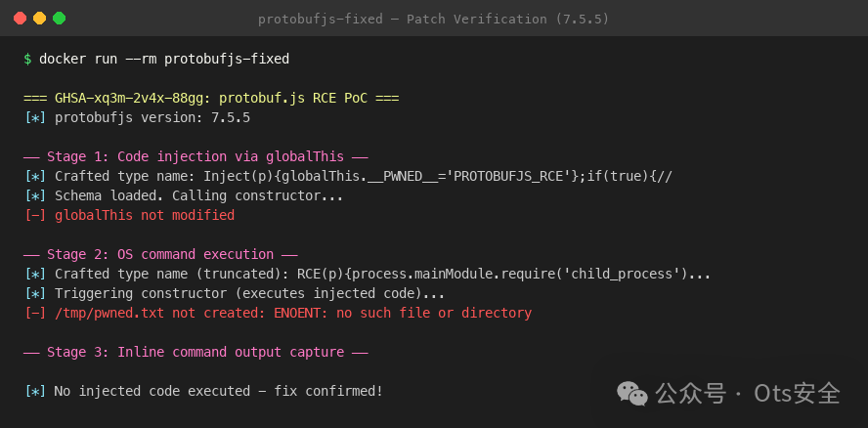Select the red "globalThis not modified" message
This screenshot has height=428, width=868.
[144, 215]
